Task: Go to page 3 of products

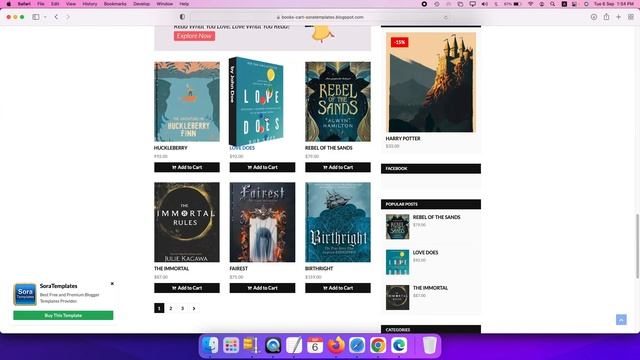Action: [182, 309]
